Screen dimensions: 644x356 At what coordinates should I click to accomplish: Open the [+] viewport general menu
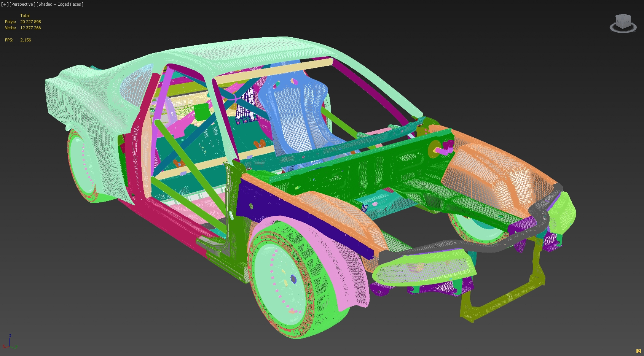[x=5, y=4]
